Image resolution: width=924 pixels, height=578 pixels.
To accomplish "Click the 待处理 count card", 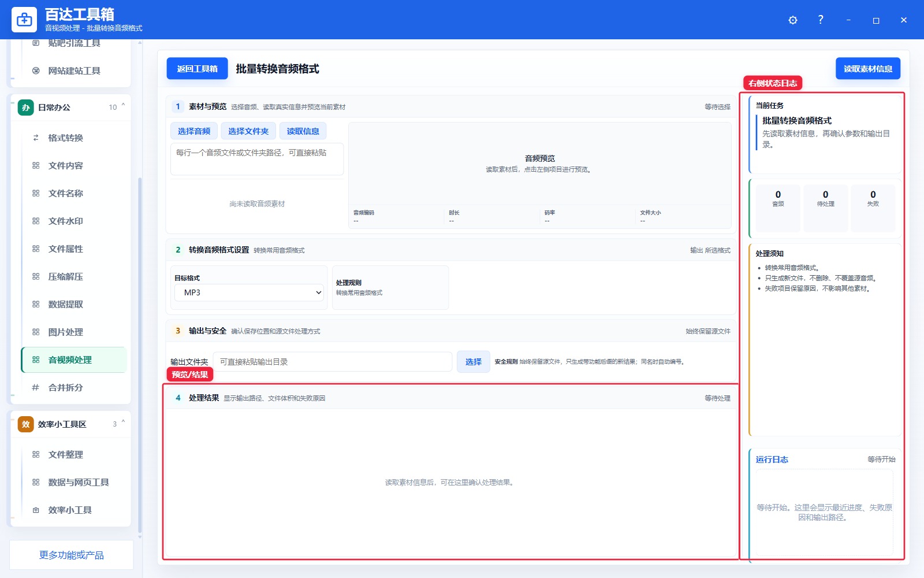I will (825, 209).
